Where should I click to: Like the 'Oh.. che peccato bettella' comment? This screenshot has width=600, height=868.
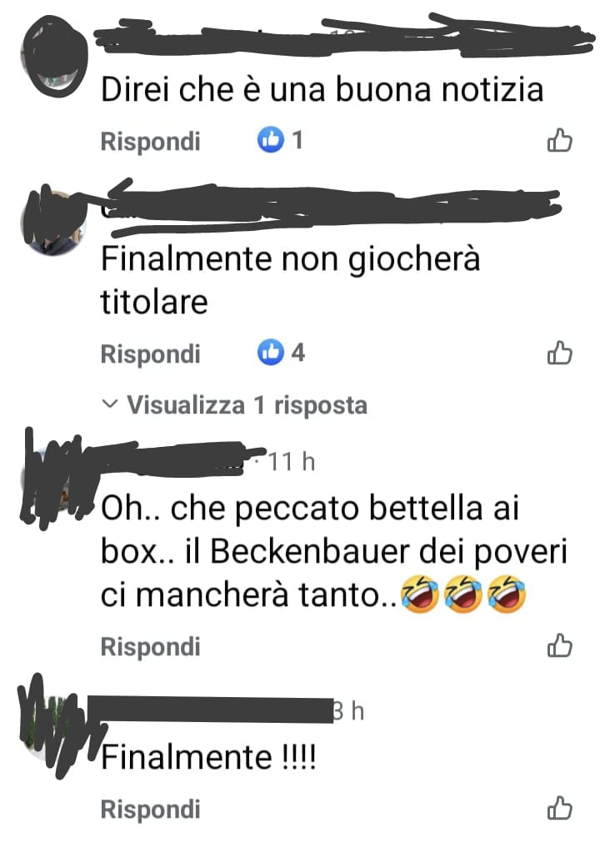559,645
